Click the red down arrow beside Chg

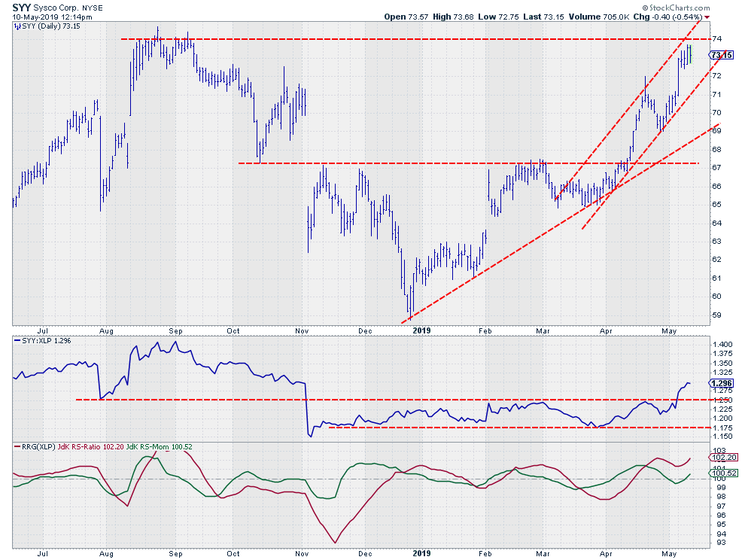[x=707, y=17]
